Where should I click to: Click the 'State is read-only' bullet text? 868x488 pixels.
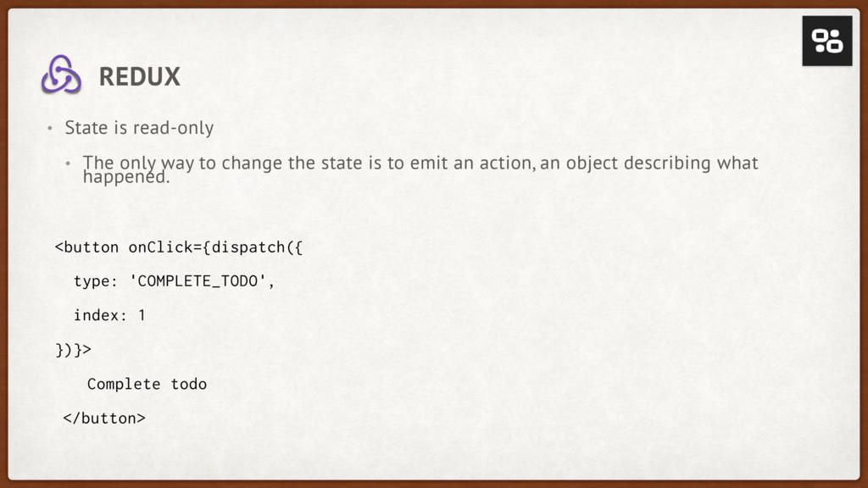(x=140, y=128)
